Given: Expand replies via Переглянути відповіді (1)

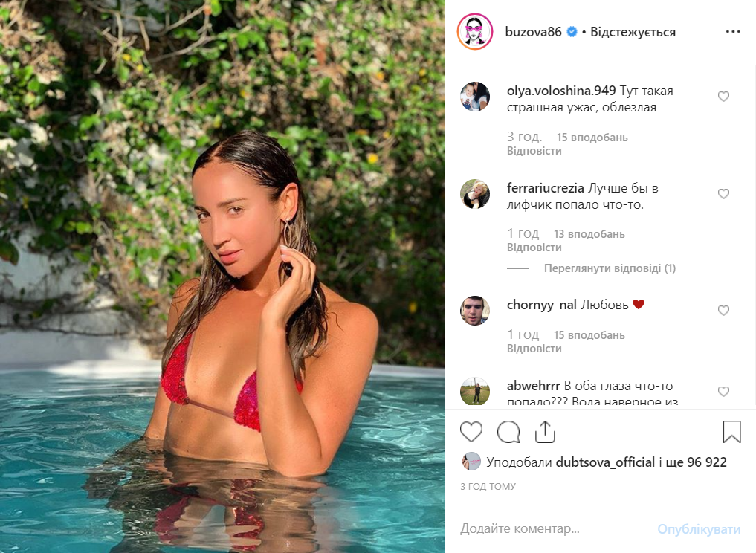Looking at the screenshot, I should tap(610, 268).
